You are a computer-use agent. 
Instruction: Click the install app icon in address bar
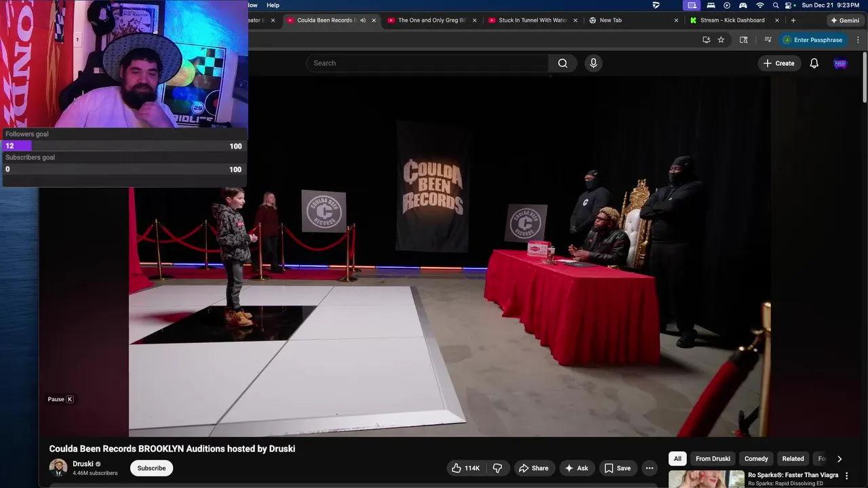coord(706,40)
